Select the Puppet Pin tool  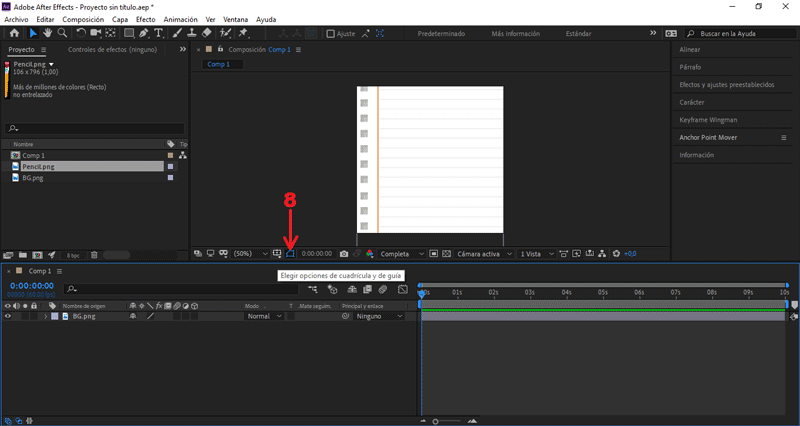[x=243, y=33]
